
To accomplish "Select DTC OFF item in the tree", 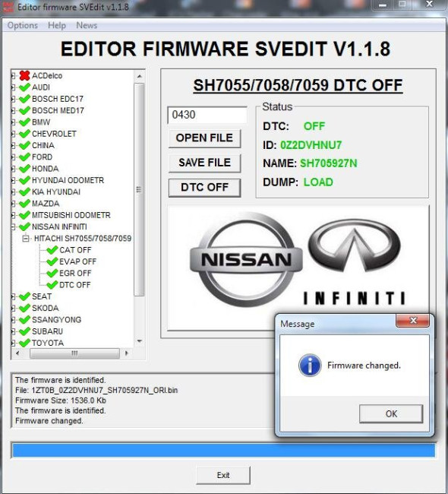I will pos(75,285).
